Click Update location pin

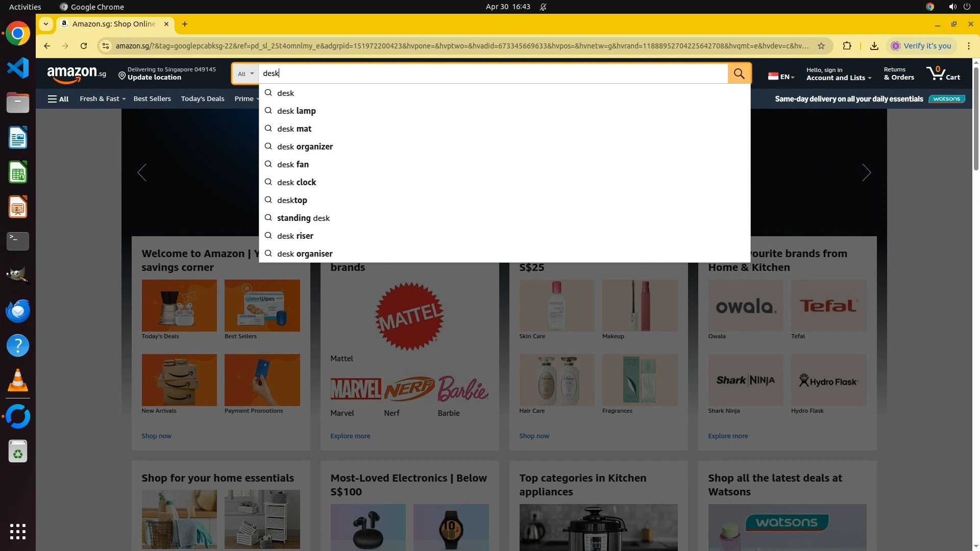click(x=122, y=76)
